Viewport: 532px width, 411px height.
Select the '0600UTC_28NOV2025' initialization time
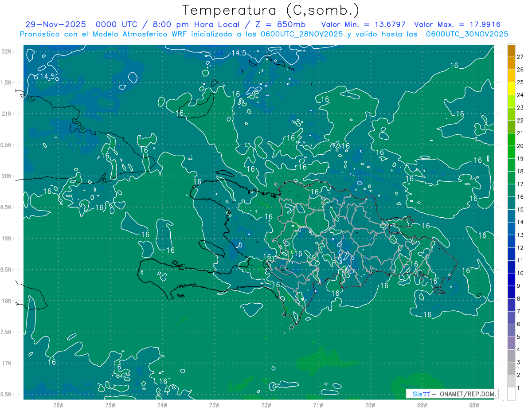pos(302,34)
